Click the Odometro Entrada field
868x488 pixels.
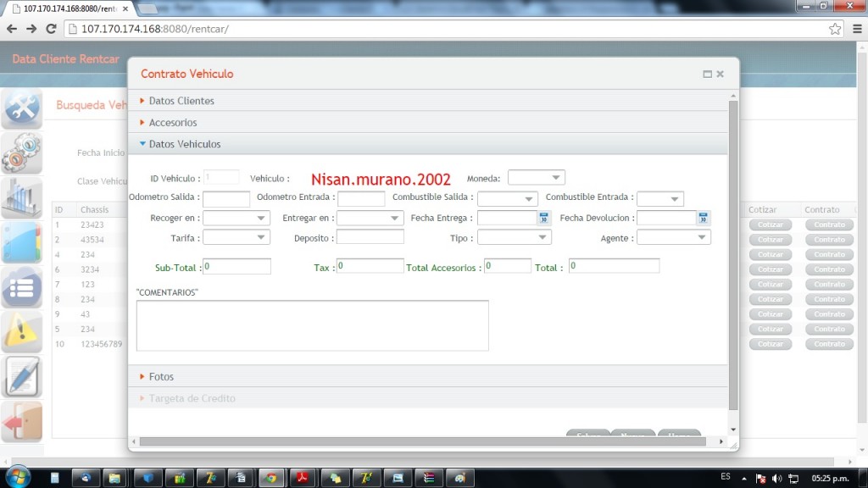(361, 198)
